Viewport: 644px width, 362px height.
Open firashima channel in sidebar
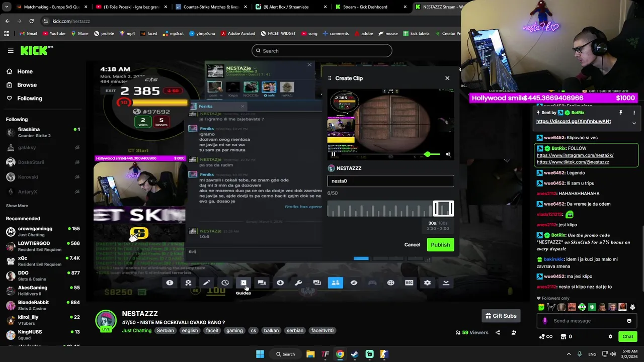coord(42,132)
